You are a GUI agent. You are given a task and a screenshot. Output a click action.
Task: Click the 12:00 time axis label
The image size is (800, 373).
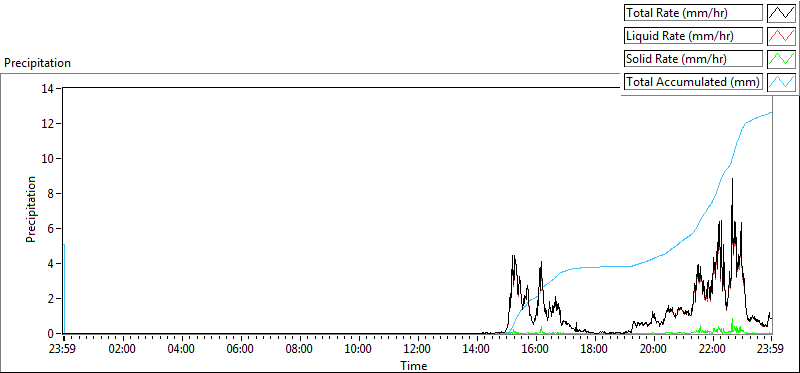418,350
